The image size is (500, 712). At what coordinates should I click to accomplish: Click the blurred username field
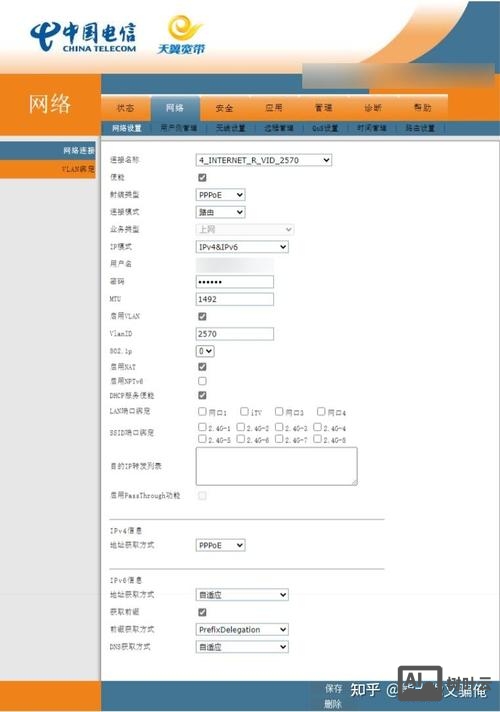[235, 264]
